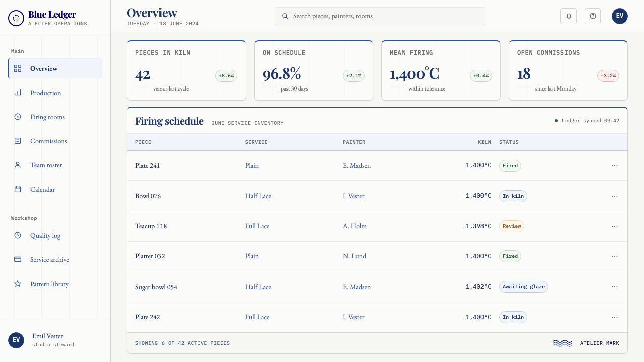The height and width of the screenshot is (362, 644).
Task: Click the -3.2% badge on Open Commissions
Action: tap(608, 76)
